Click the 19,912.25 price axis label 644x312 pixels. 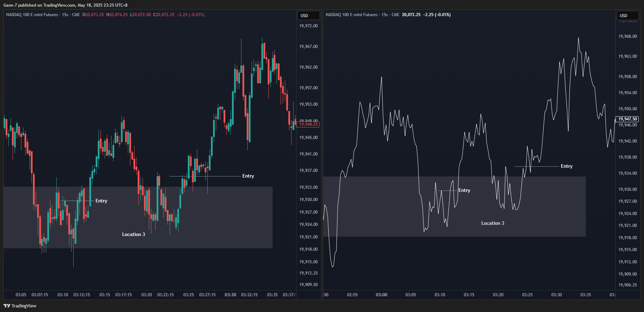[x=308, y=273]
